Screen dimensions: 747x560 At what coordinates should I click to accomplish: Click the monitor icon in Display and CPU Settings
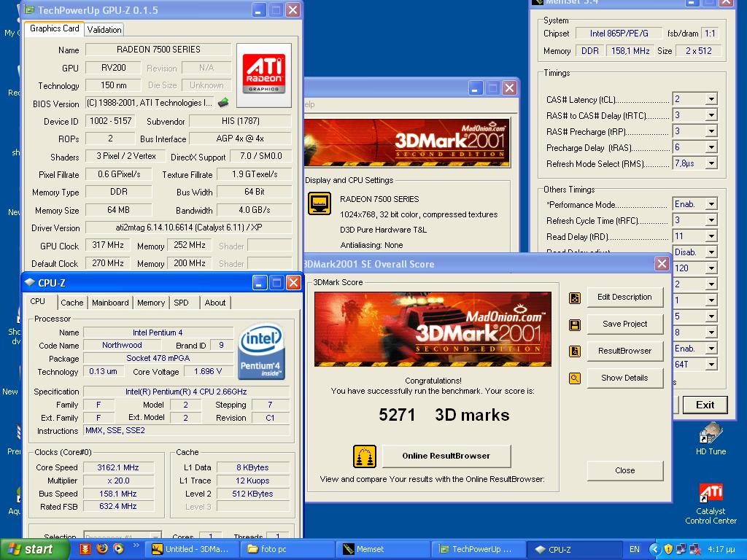tap(320, 203)
